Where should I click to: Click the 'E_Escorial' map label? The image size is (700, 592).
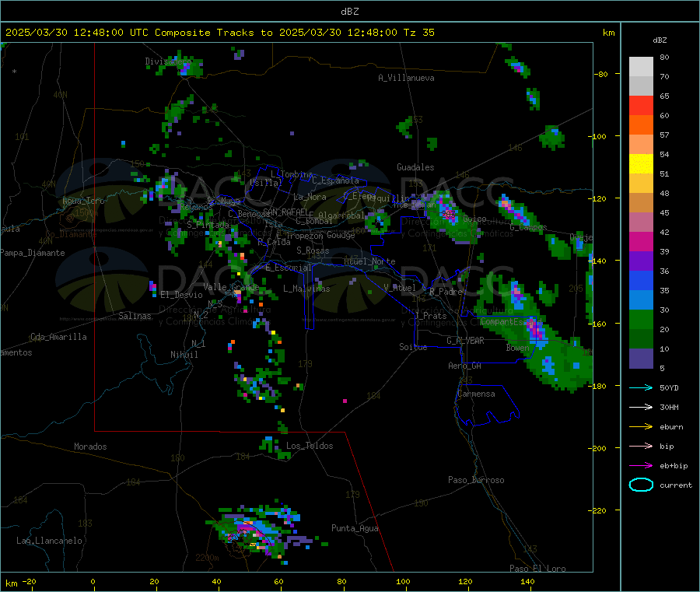(x=289, y=268)
